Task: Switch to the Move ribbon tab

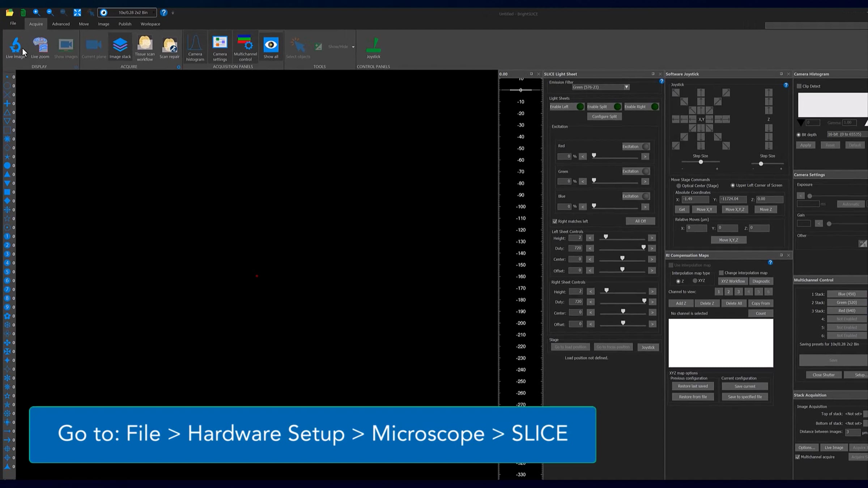Action: (x=84, y=24)
